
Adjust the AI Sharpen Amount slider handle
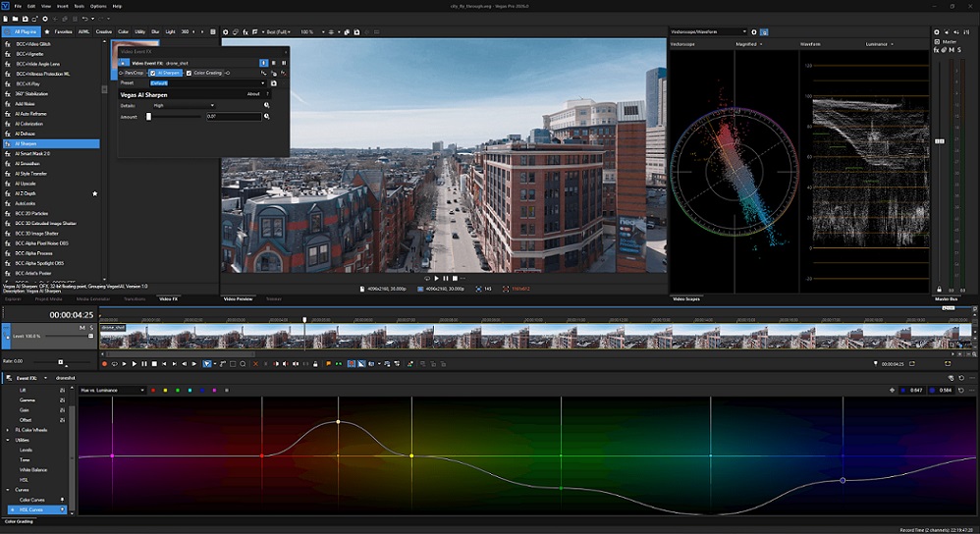(148, 117)
